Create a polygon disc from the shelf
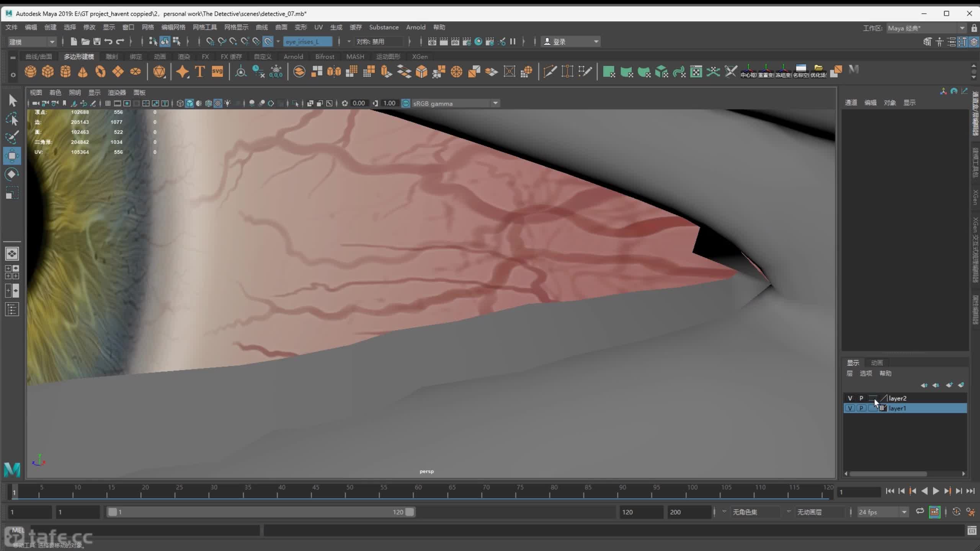Screen dimensions: 980x551 136,72
